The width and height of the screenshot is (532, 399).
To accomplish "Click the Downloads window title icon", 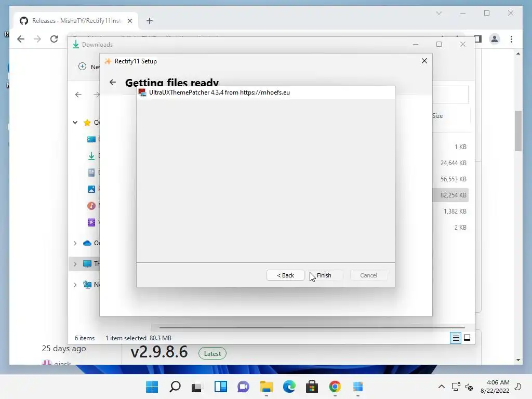I will point(76,45).
